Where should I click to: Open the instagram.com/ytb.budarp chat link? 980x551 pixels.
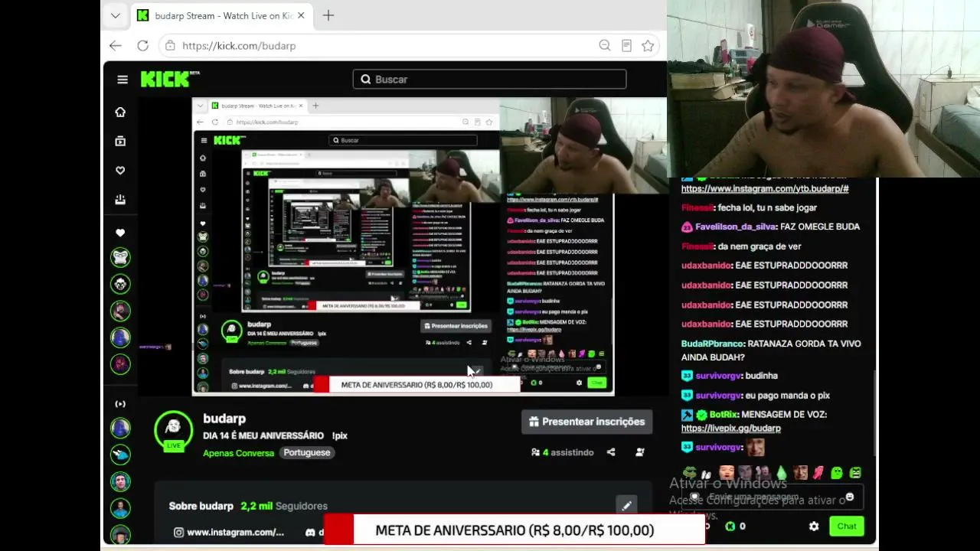point(765,188)
